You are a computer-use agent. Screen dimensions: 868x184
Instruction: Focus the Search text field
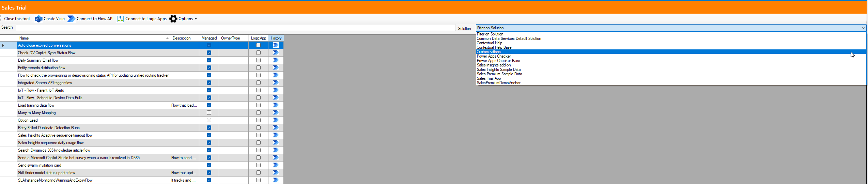235,28
